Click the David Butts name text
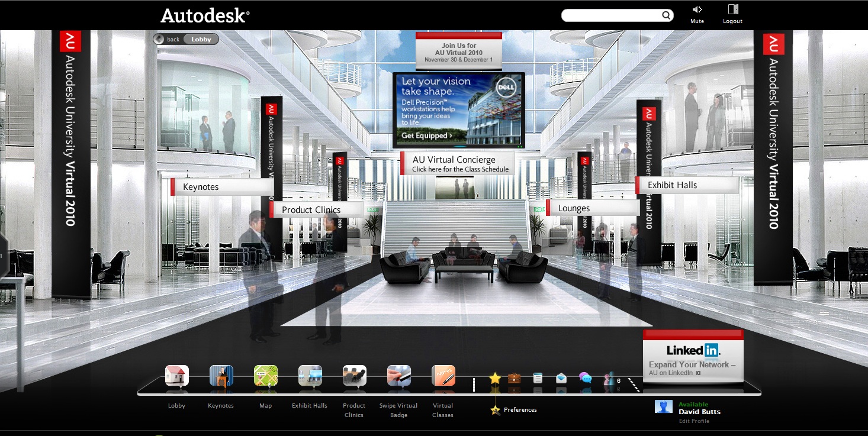The height and width of the screenshot is (436, 868). [x=699, y=412]
